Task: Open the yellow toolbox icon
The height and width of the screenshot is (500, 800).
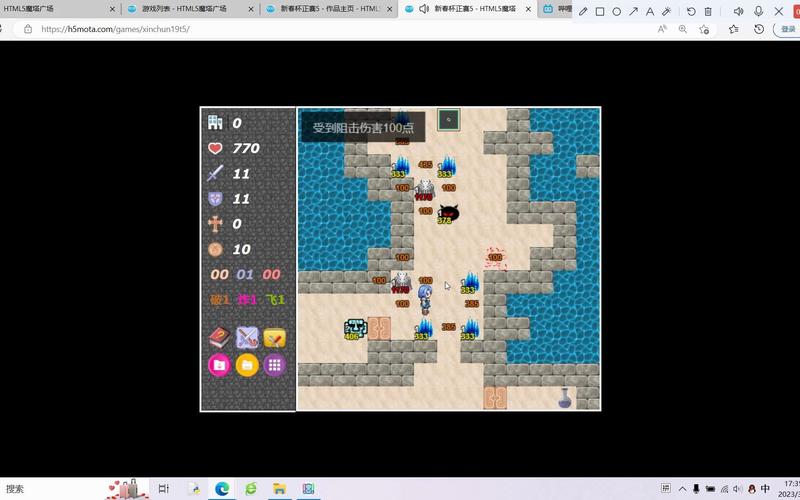Action: pos(275,338)
